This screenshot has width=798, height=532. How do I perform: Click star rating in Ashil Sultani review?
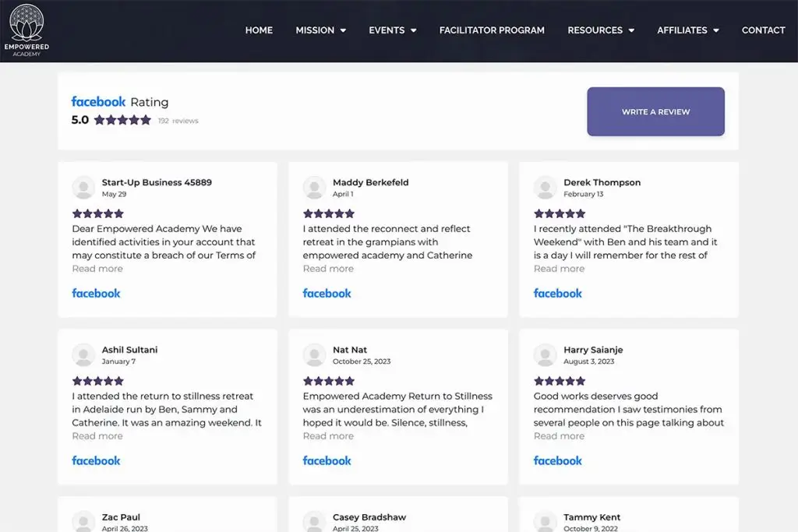pyautogui.click(x=97, y=381)
